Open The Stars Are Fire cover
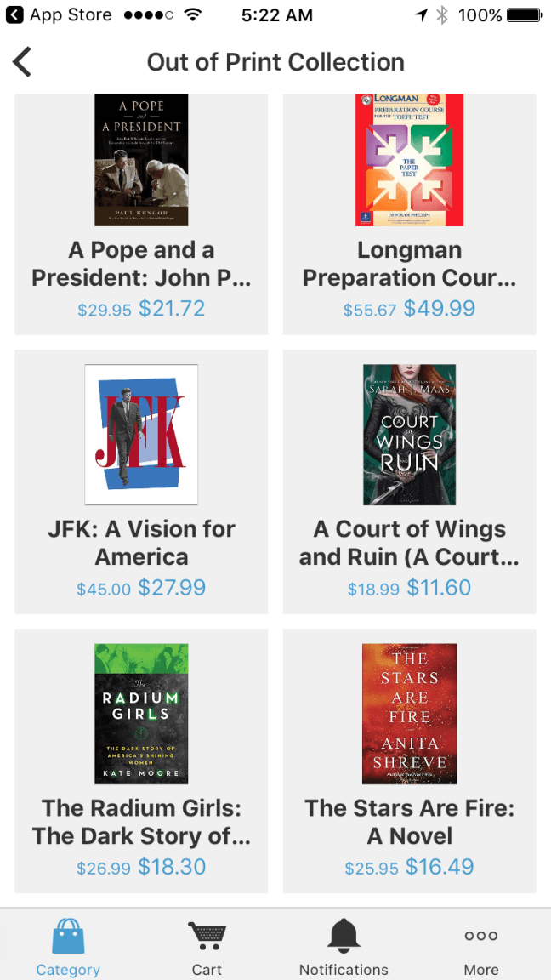Screen dimensions: 551x980 pos(409,714)
